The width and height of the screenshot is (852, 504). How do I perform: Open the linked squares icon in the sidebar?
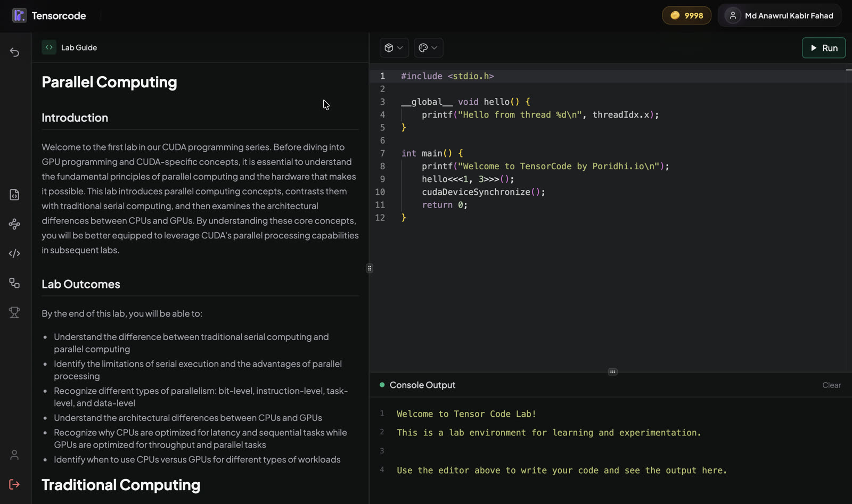[x=14, y=283]
